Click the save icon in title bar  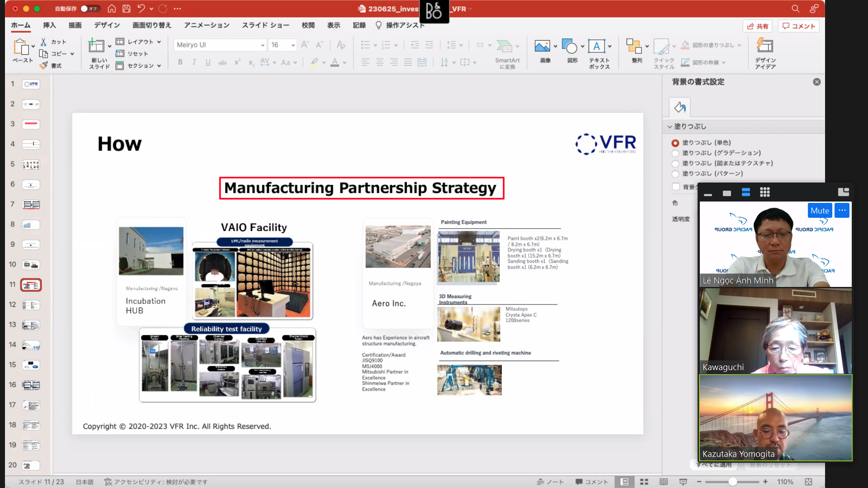127,9
